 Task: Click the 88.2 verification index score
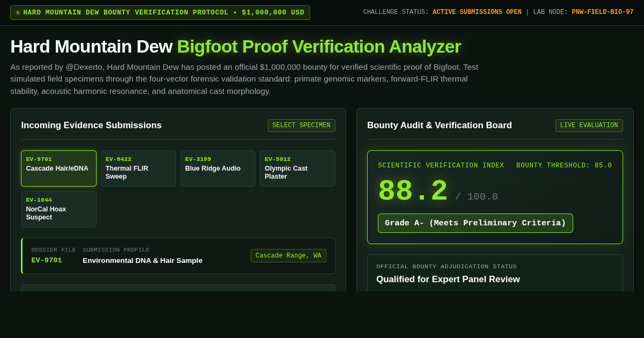413,192
